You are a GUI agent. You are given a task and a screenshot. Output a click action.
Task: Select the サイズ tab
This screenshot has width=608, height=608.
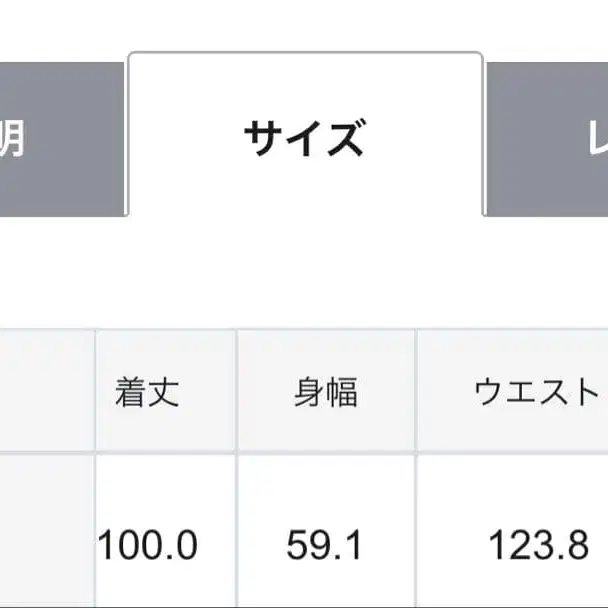[x=305, y=138]
